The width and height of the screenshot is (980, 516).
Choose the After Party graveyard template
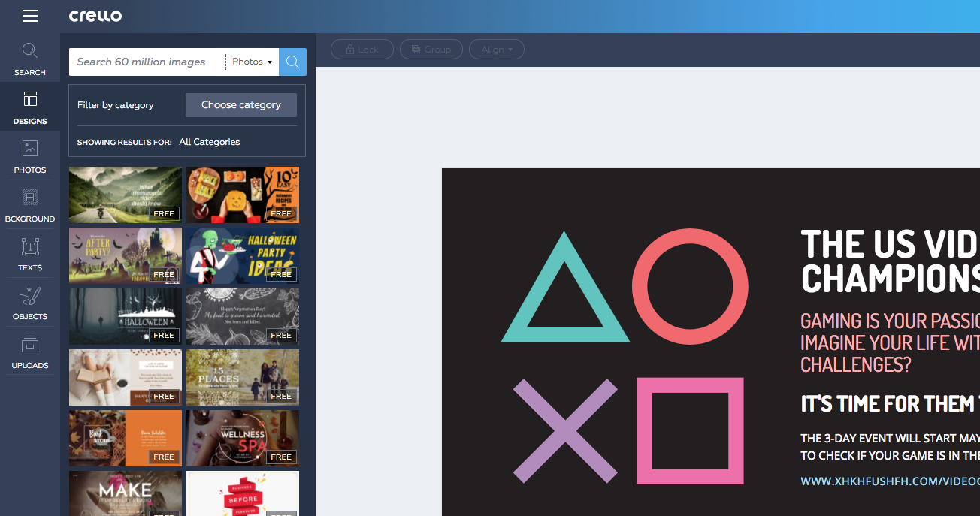click(x=126, y=255)
